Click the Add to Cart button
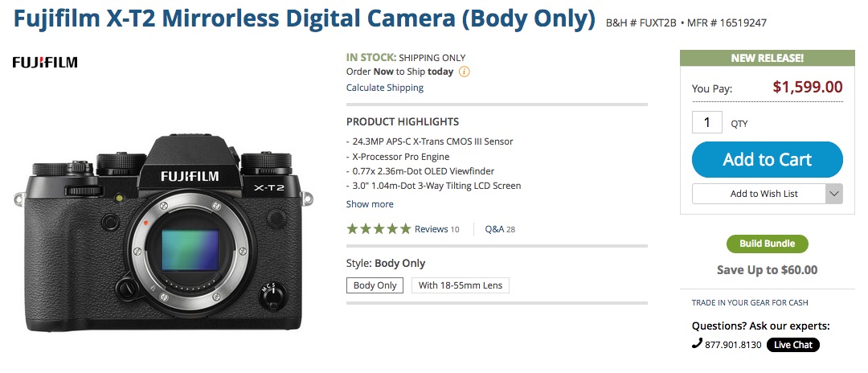868x373 pixels. [768, 159]
